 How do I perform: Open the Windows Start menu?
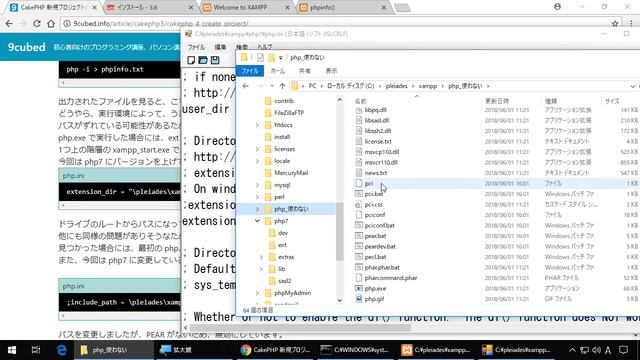(12, 350)
